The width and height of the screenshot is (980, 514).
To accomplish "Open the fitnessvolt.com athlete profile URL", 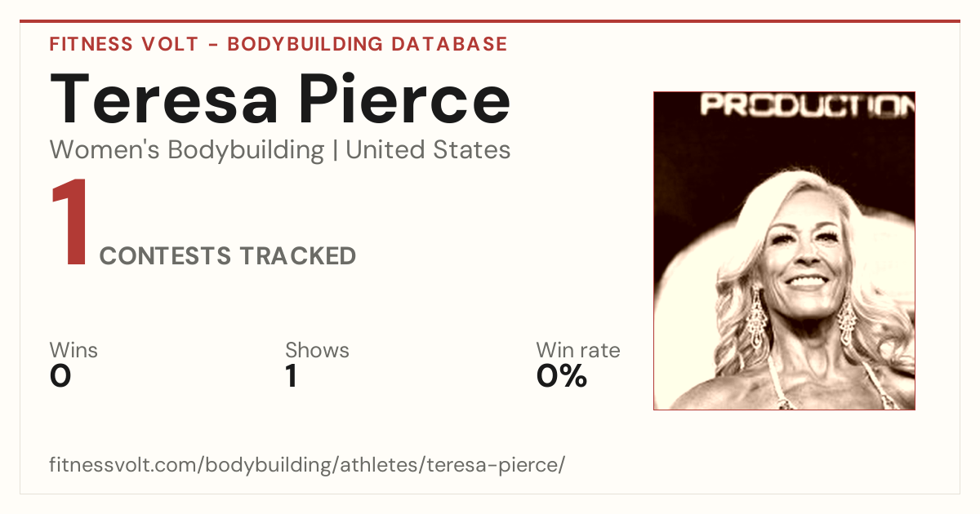I will coord(307,466).
